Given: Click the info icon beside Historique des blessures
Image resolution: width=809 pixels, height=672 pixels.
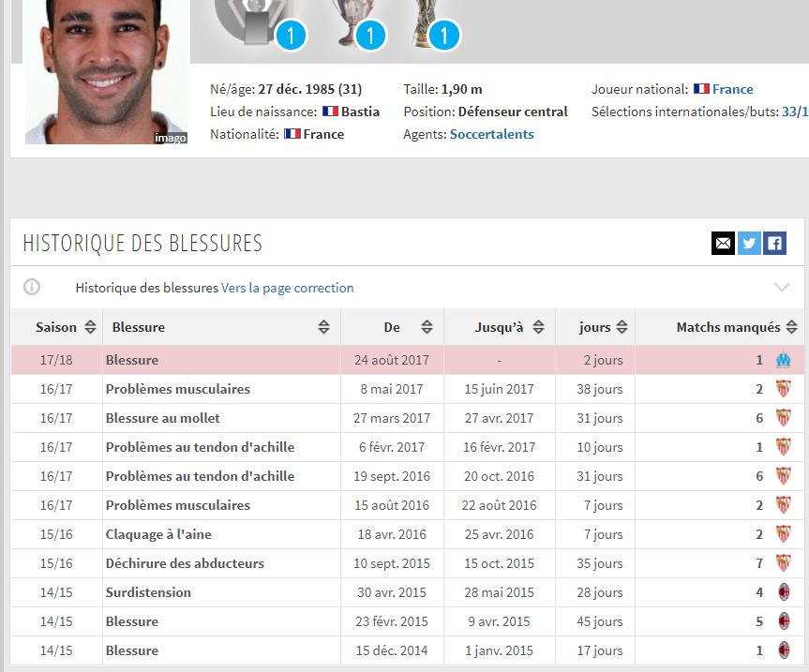Looking at the screenshot, I should point(32,288).
